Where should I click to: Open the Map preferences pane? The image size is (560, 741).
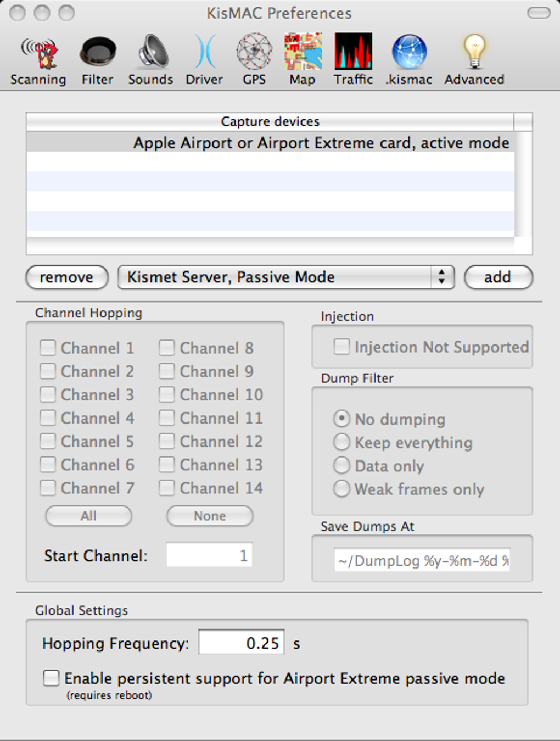[x=303, y=60]
